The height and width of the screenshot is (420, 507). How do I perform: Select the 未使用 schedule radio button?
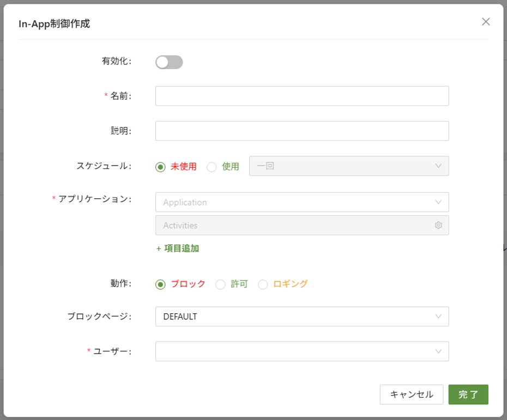(160, 167)
